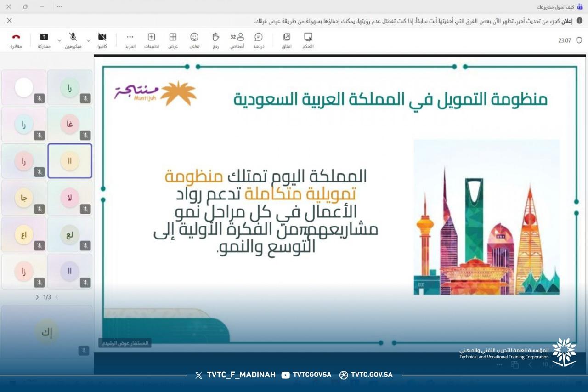Image resolution: width=588 pixels, height=392 pixels.
Task: Open the Apps plus icon
Action: tap(152, 40)
